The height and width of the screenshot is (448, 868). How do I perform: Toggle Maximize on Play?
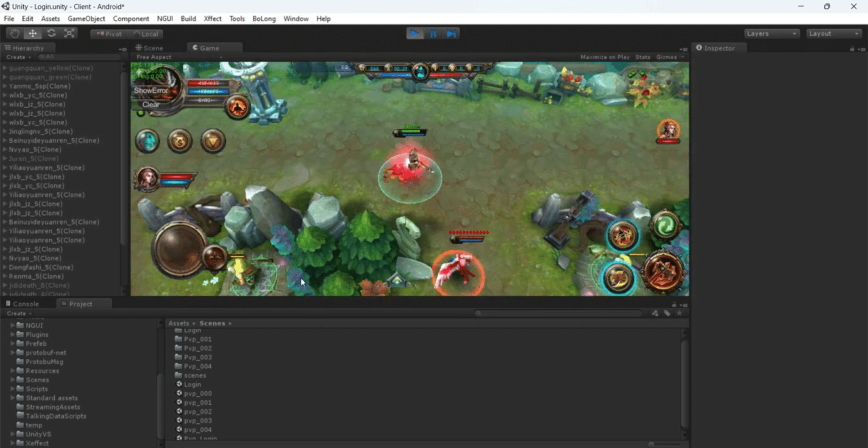[605, 57]
